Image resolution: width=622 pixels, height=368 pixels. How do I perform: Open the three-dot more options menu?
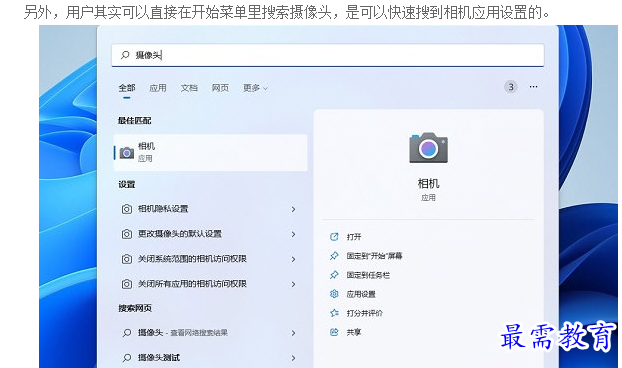(533, 86)
